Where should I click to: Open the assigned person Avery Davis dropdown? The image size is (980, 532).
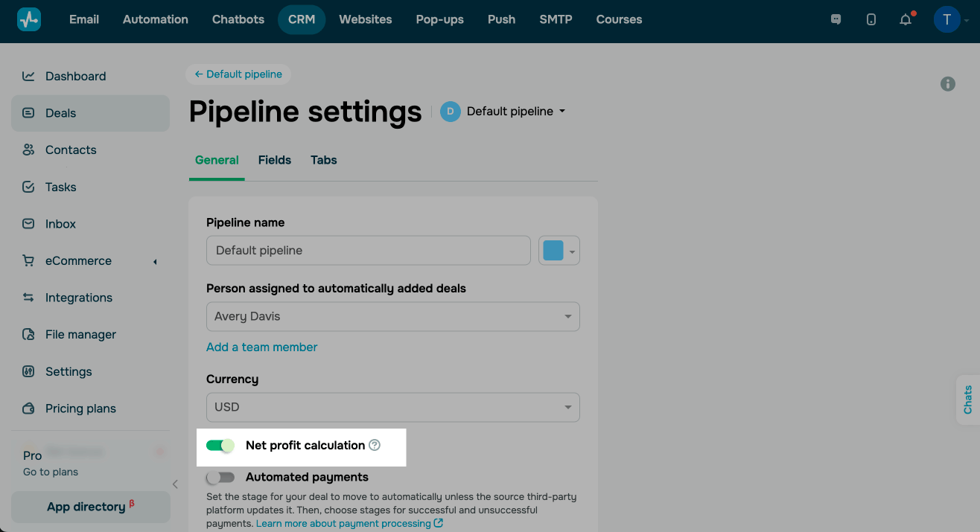392,316
